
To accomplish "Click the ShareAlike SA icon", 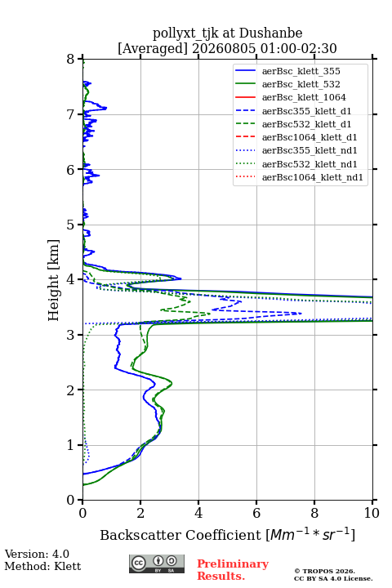I will [x=171, y=561].
